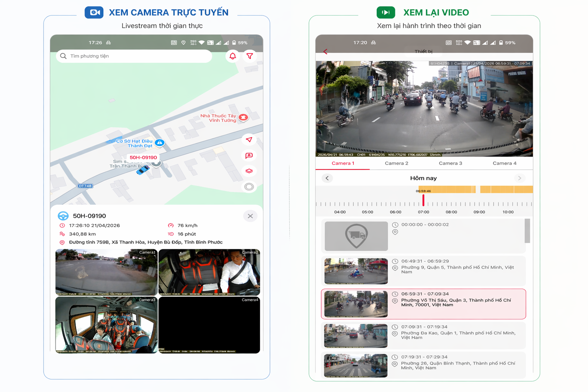Open the map layers icon
Viewport: 588px width, 392px height.
[249, 171]
